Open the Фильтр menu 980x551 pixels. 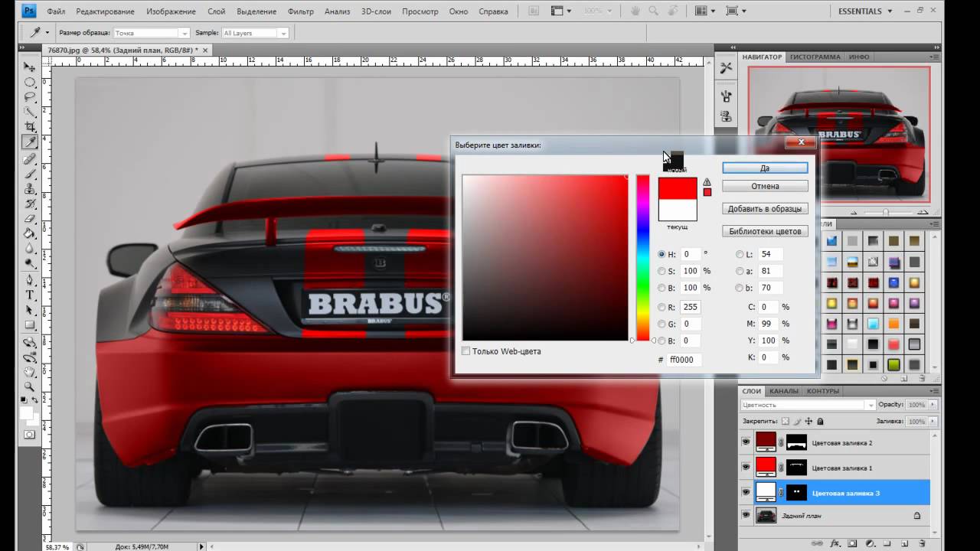tap(301, 11)
